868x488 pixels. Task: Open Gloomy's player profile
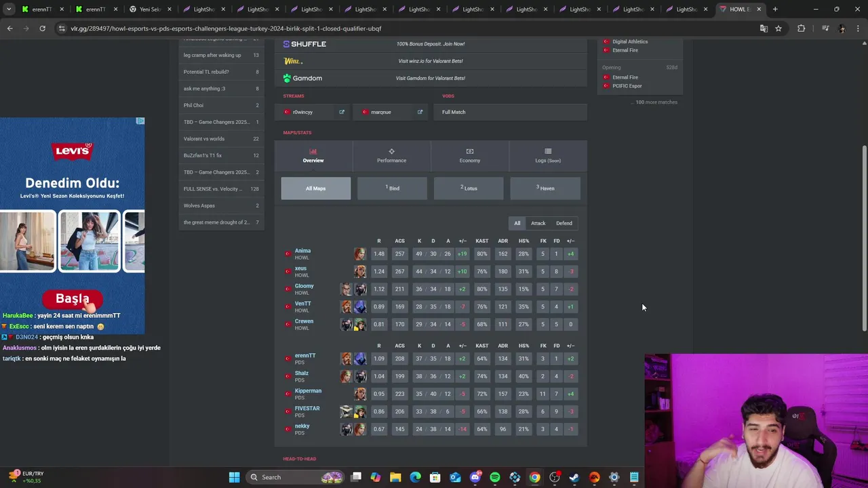tap(304, 286)
